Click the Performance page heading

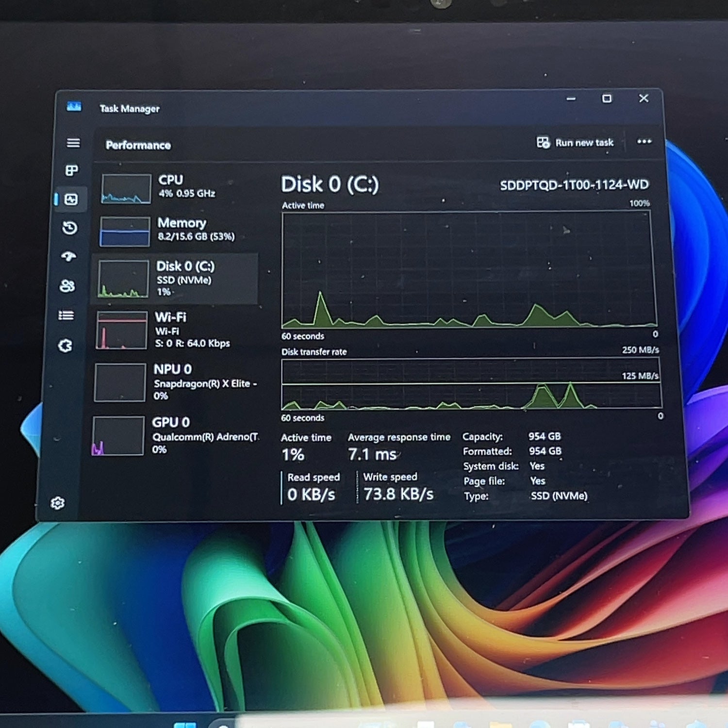pos(138,145)
